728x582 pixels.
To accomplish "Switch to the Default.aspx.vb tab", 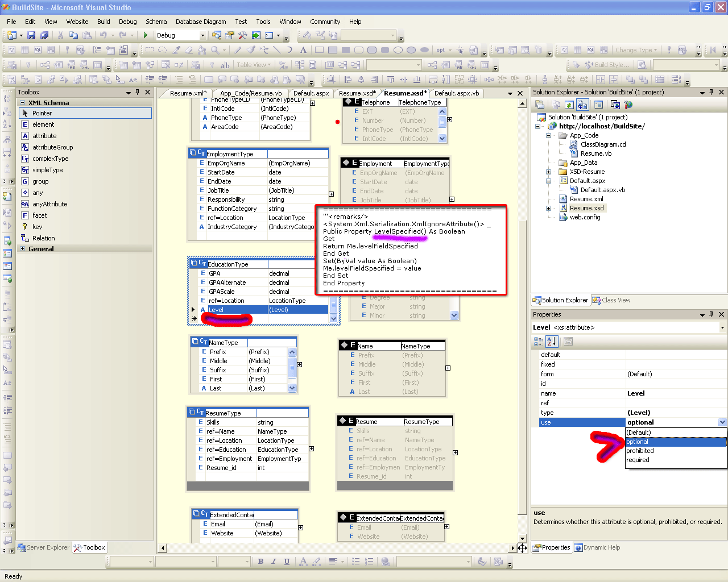I will [x=457, y=93].
